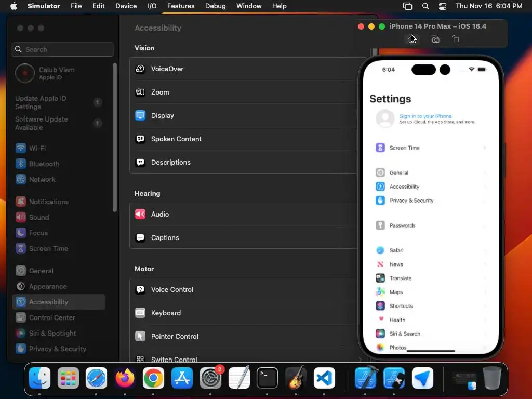This screenshot has width=532, height=399.
Task: Select Accessibility in macOS sidebar
Action: pos(59,302)
